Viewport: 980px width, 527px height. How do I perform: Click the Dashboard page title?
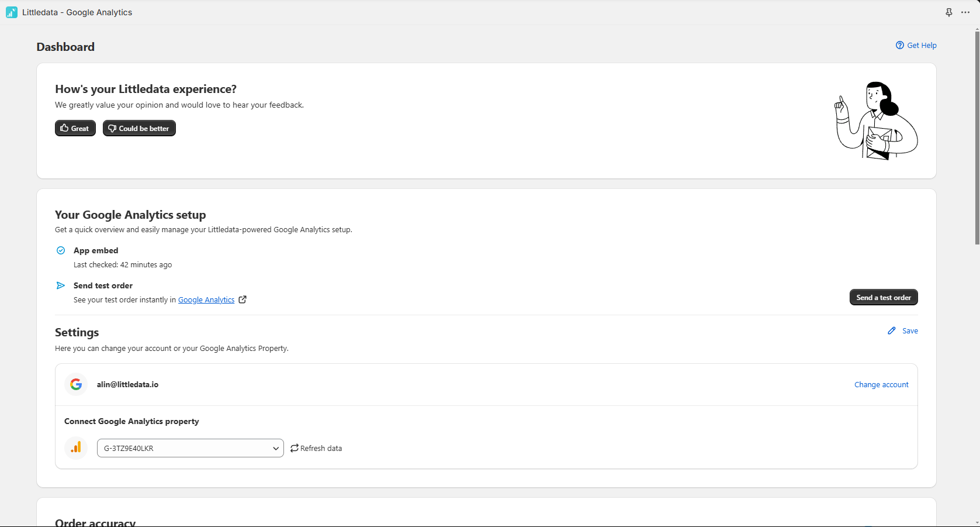(65, 47)
